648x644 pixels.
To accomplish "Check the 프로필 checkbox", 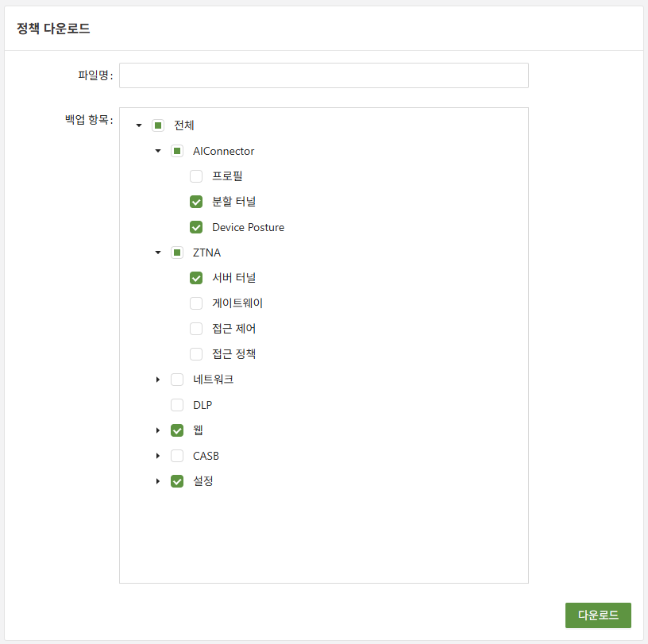I will [x=196, y=176].
